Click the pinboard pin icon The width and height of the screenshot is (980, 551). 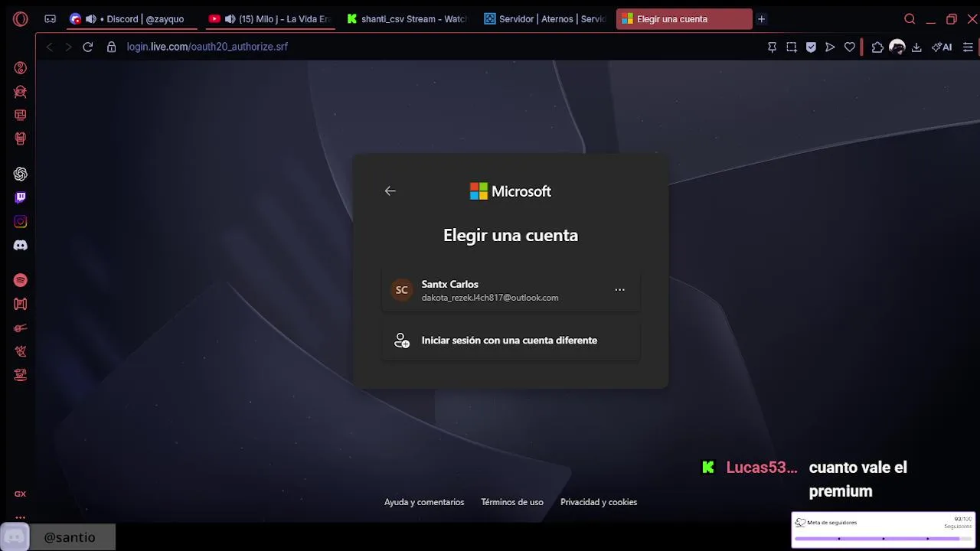click(772, 47)
